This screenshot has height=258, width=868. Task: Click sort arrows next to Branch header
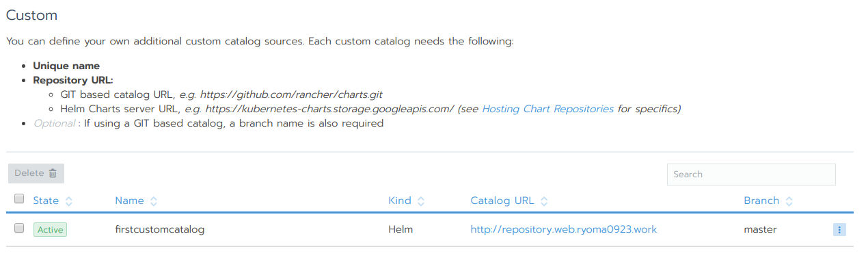pyautogui.click(x=789, y=201)
